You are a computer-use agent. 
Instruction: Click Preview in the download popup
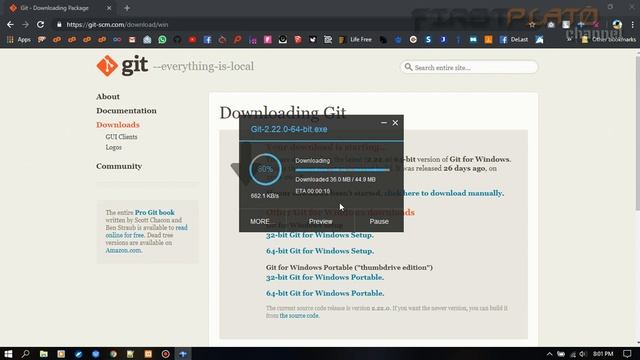[x=320, y=221]
